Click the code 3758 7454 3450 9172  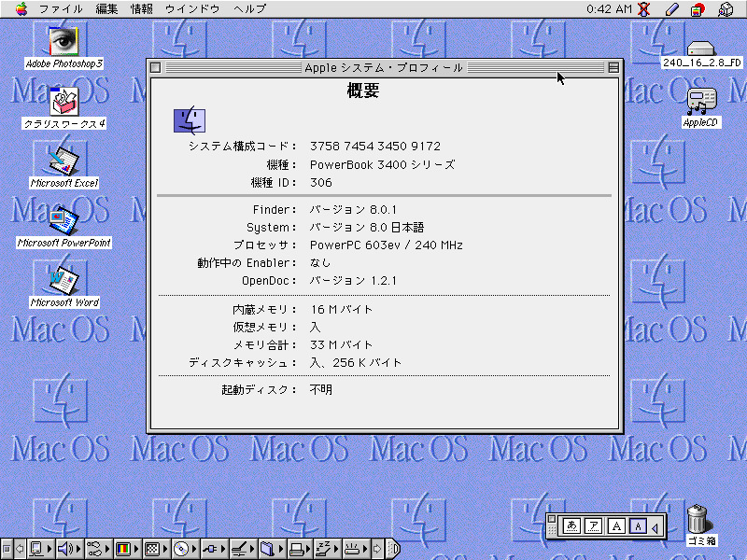(x=375, y=147)
